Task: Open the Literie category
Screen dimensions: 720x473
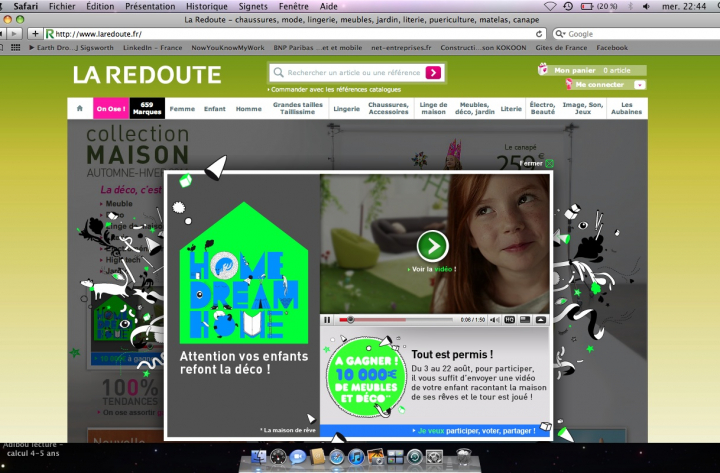Action: coord(511,109)
